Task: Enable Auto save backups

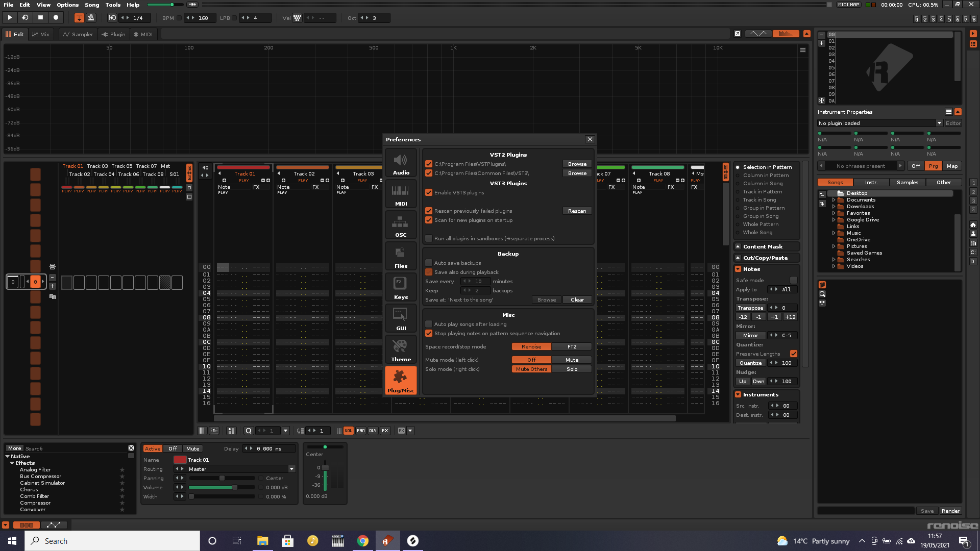Action: (429, 263)
